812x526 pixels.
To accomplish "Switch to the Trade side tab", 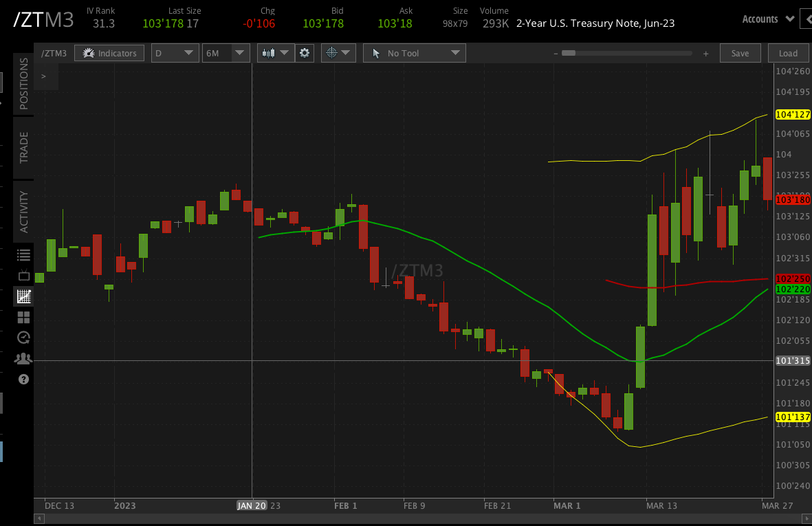I will click(23, 148).
